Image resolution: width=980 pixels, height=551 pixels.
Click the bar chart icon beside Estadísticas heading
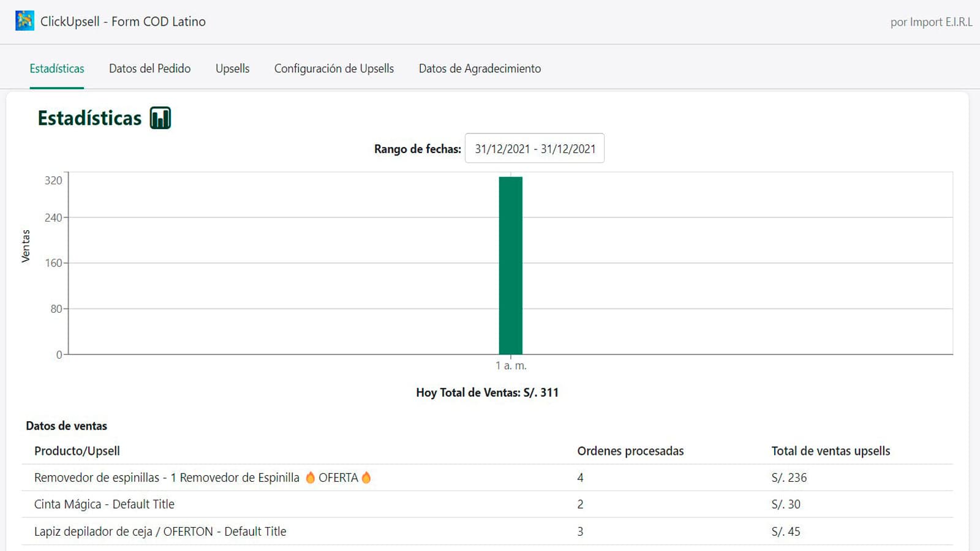click(160, 118)
